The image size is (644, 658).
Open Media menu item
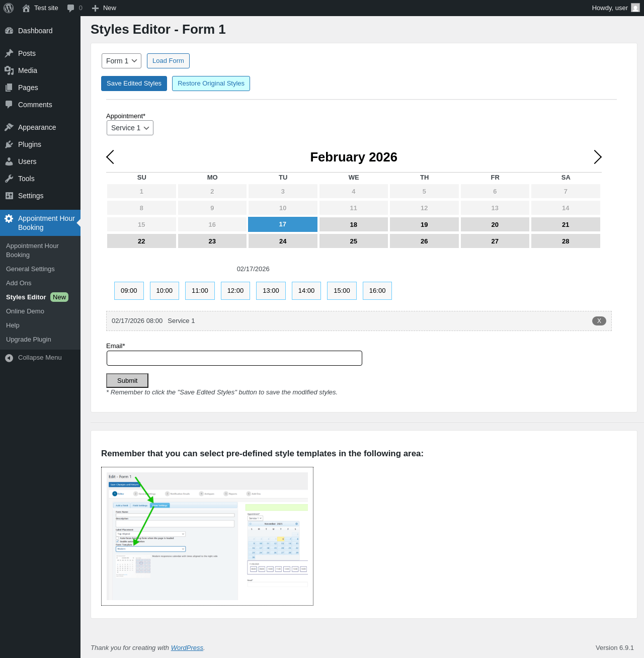(x=40, y=70)
